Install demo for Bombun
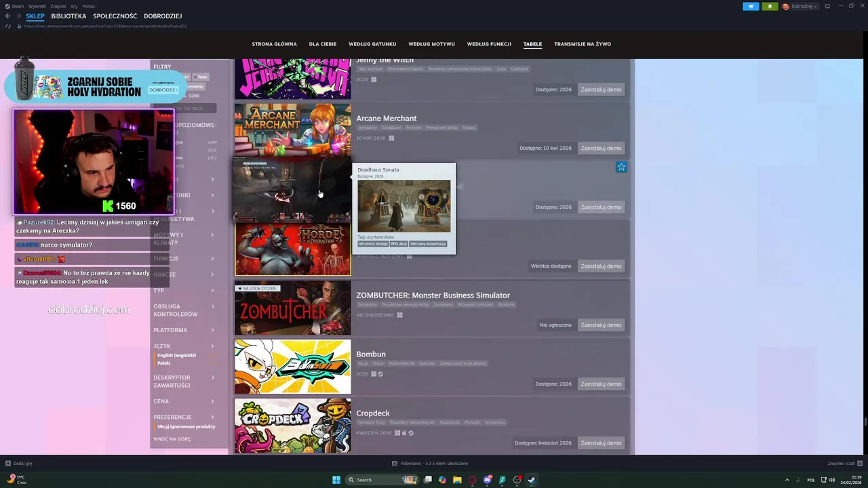 pyautogui.click(x=601, y=384)
